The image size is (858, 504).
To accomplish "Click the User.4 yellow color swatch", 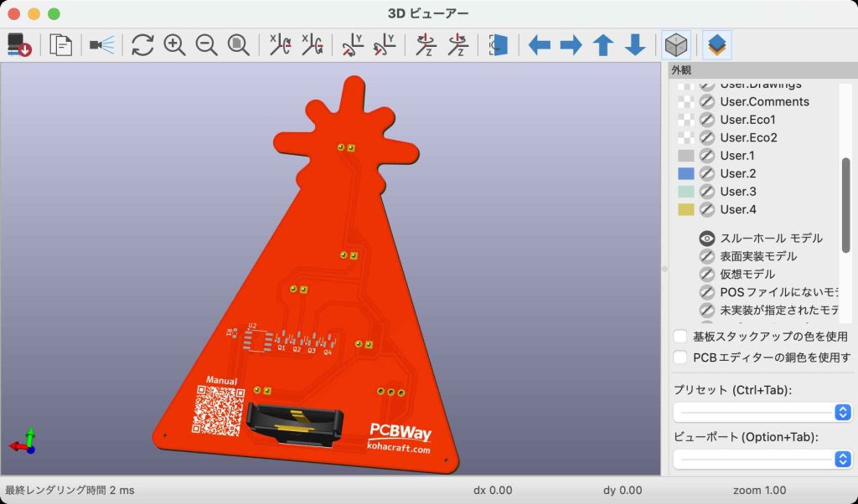I will pyautogui.click(x=686, y=209).
